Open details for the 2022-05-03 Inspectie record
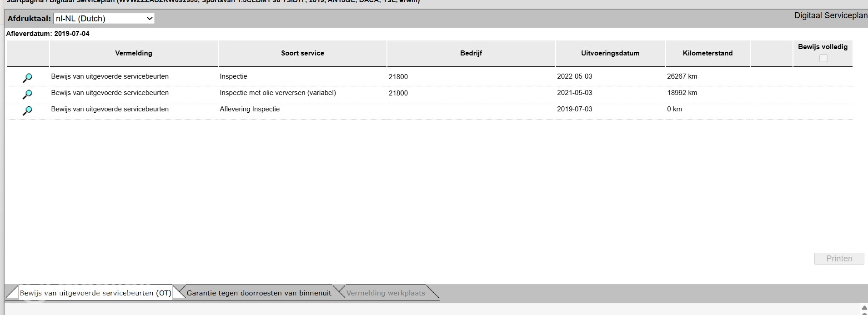 pyautogui.click(x=27, y=78)
